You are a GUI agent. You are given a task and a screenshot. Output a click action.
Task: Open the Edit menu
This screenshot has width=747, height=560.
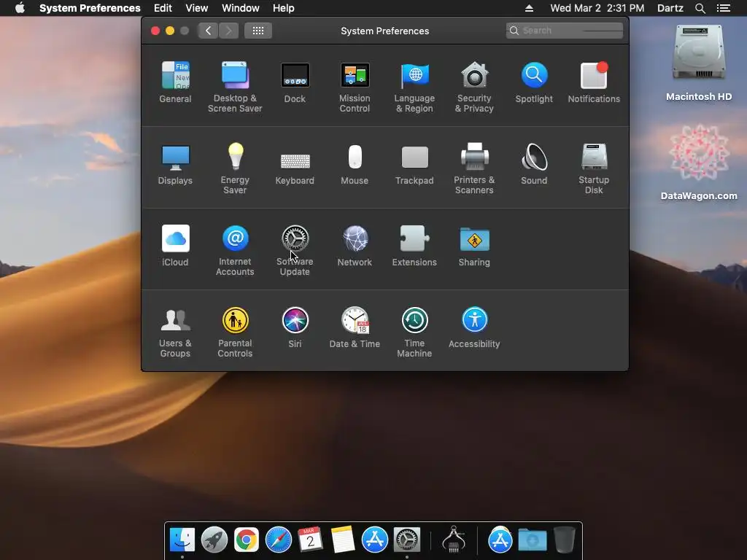[x=163, y=8]
